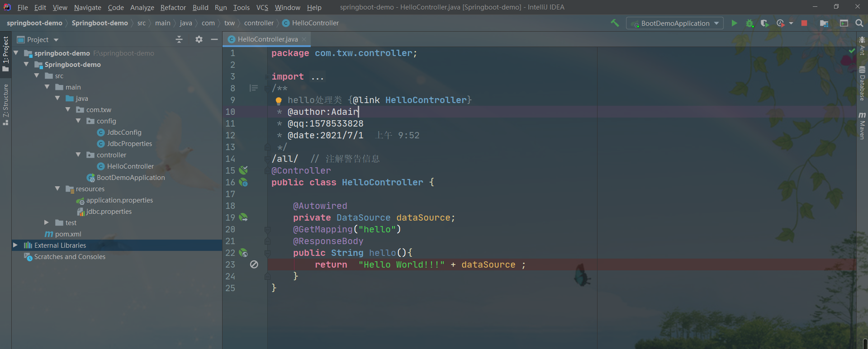Open the Build menu
Image resolution: width=868 pixels, height=349 pixels.
[200, 7]
